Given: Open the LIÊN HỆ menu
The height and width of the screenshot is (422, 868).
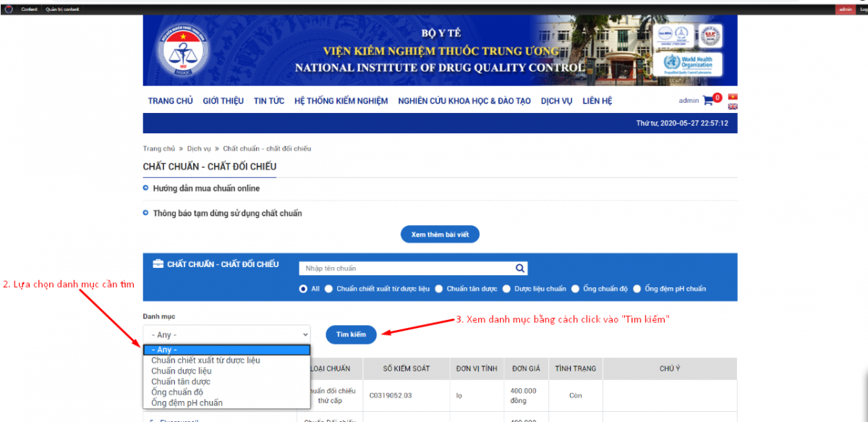Looking at the screenshot, I should click(597, 101).
